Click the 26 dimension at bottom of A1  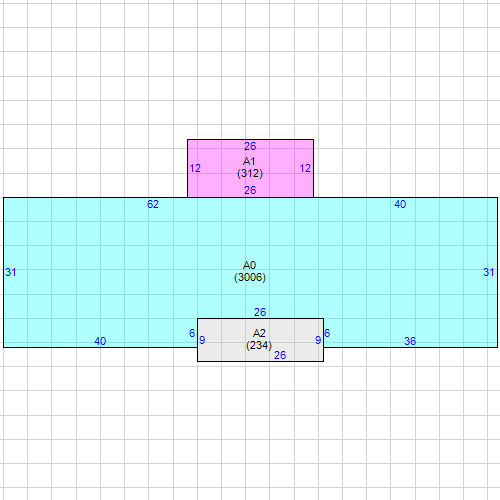click(x=250, y=190)
